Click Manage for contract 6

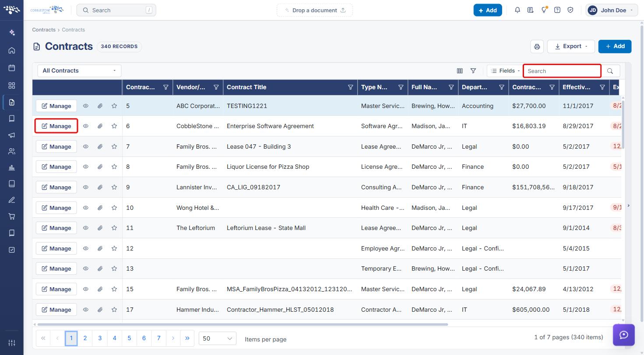[56, 126]
